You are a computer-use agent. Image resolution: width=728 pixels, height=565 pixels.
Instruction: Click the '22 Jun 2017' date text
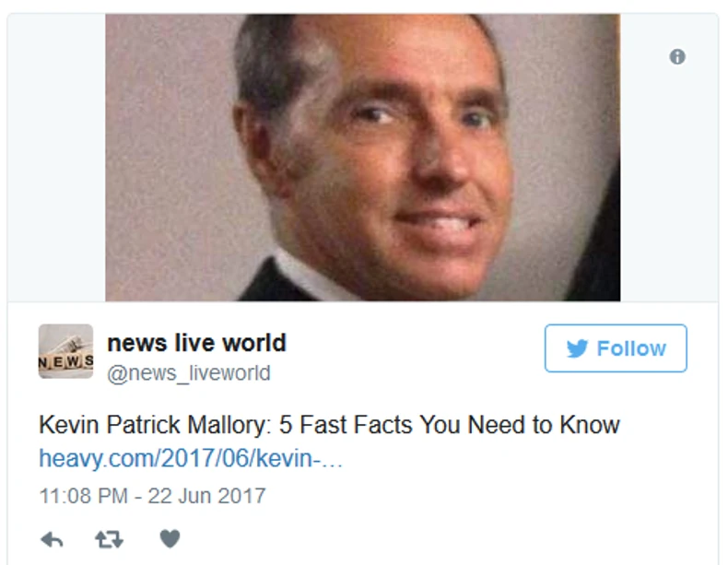coord(206,496)
